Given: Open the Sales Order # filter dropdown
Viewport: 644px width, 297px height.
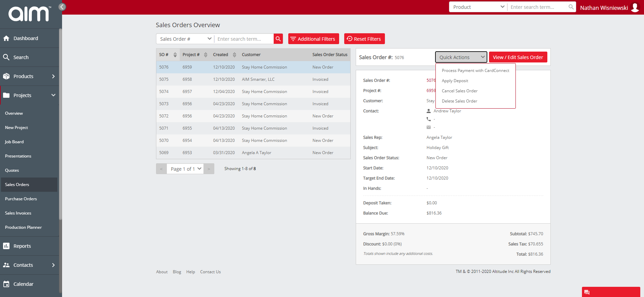Looking at the screenshot, I should pyautogui.click(x=185, y=39).
